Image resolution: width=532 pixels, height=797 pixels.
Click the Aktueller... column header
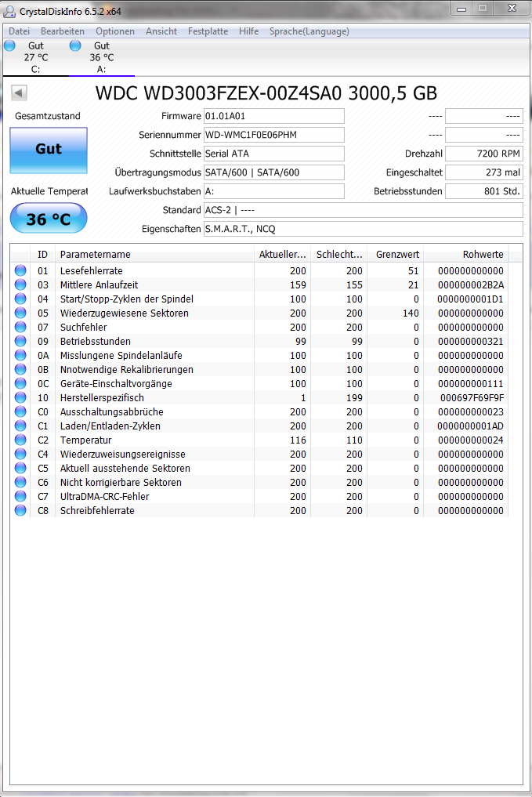click(283, 254)
